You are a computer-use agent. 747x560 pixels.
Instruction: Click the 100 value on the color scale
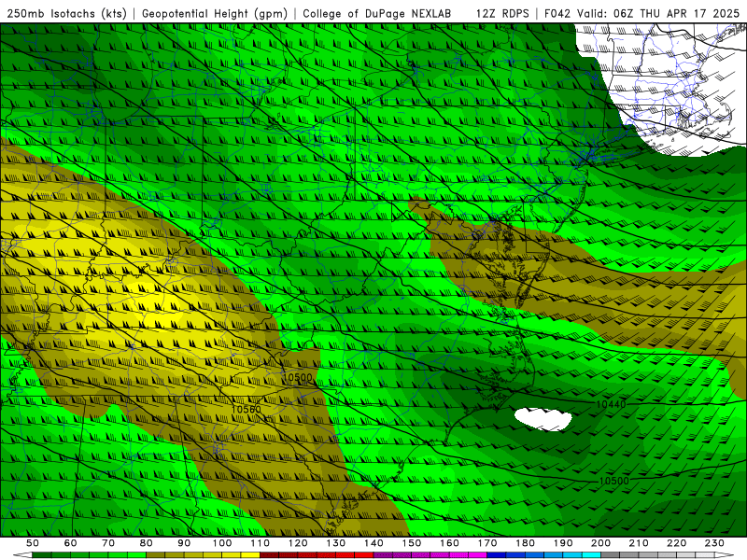click(222, 543)
